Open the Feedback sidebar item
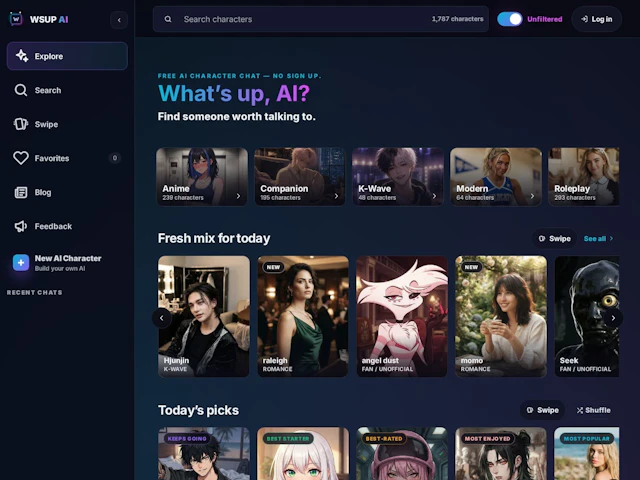 67,226
